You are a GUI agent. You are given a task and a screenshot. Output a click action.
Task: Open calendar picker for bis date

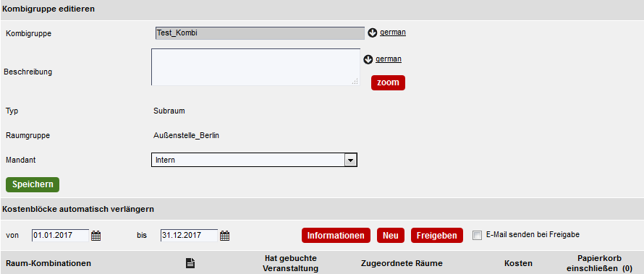(x=224, y=236)
